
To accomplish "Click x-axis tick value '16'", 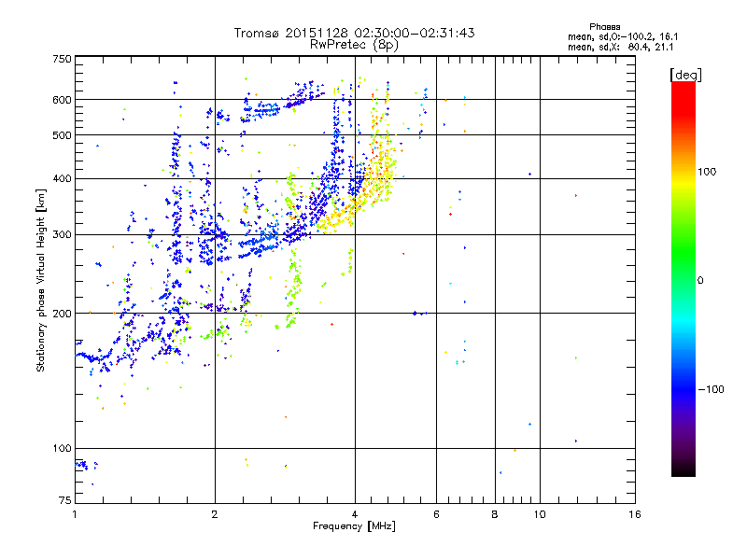I will coord(635,514).
